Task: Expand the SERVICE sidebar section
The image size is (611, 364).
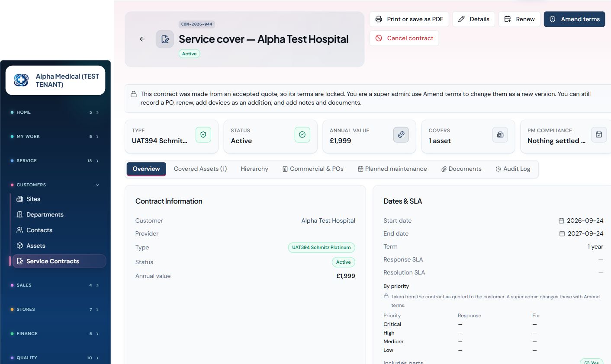Action: (x=55, y=161)
